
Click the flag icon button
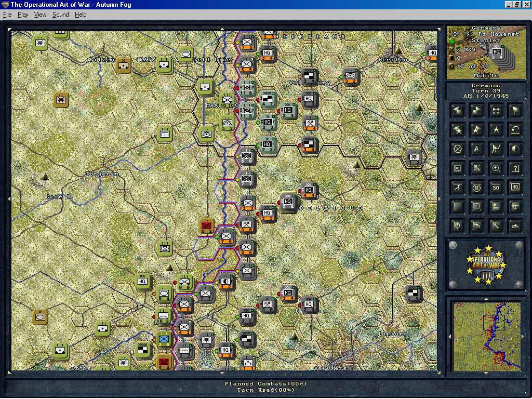tap(515, 111)
